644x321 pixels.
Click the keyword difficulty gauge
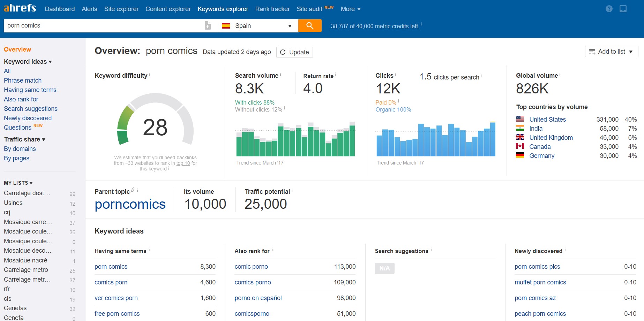pos(155,120)
